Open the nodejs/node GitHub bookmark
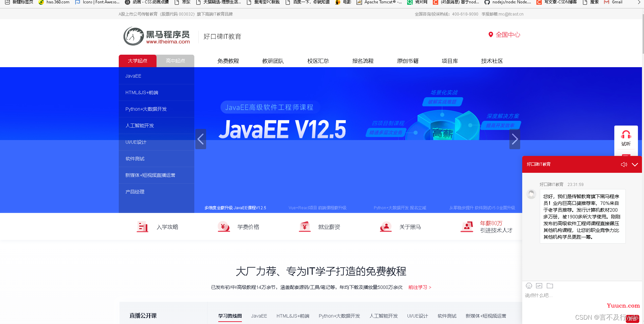Viewport: 644px width, 324px height. click(508, 2)
